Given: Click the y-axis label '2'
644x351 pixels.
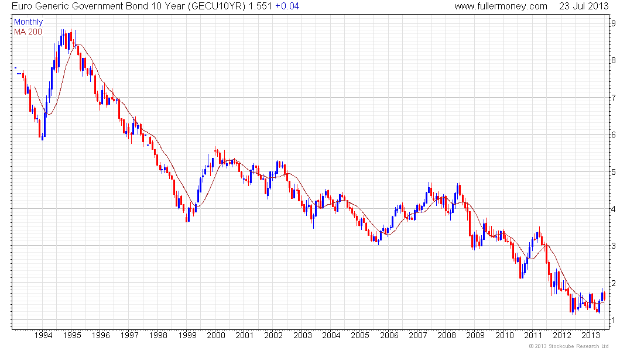Looking at the screenshot, I should 613,283.
